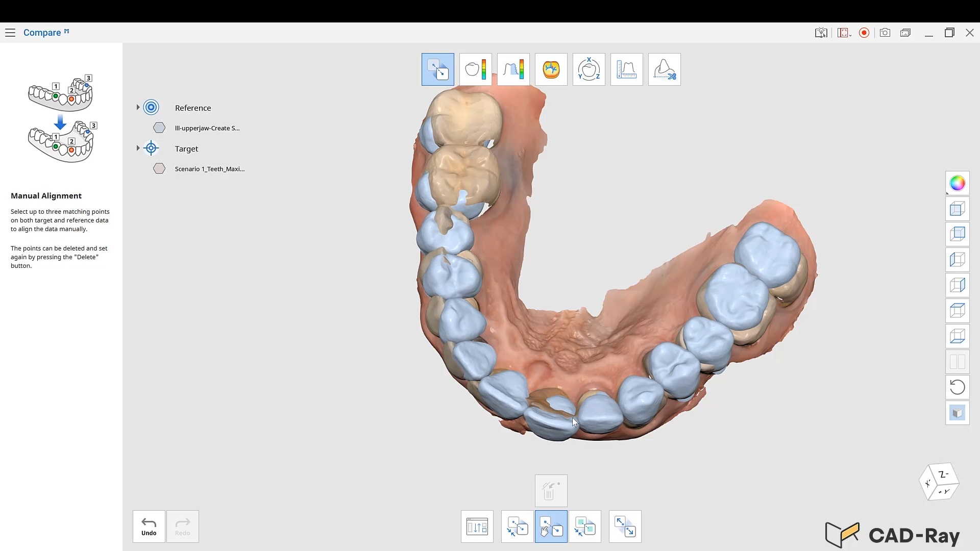The height and width of the screenshot is (551, 980).
Task: Open the color wheel display mode picker
Action: (957, 183)
